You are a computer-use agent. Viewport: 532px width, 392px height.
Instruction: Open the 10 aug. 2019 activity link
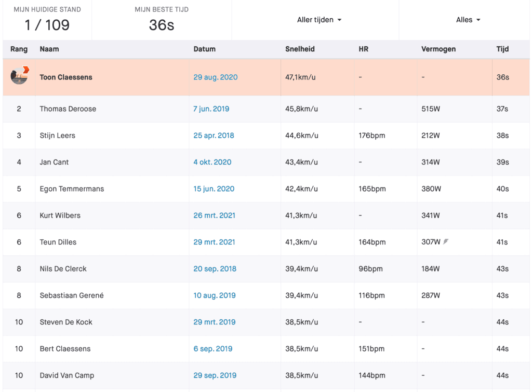pyautogui.click(x=215, y=295)
